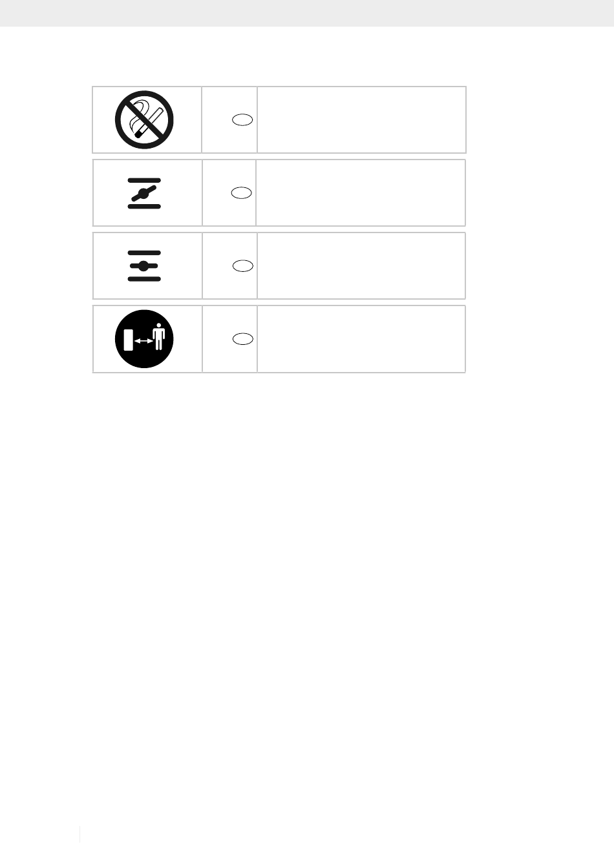Click the short vertical margin line at page bottom

tap(80, 834)
